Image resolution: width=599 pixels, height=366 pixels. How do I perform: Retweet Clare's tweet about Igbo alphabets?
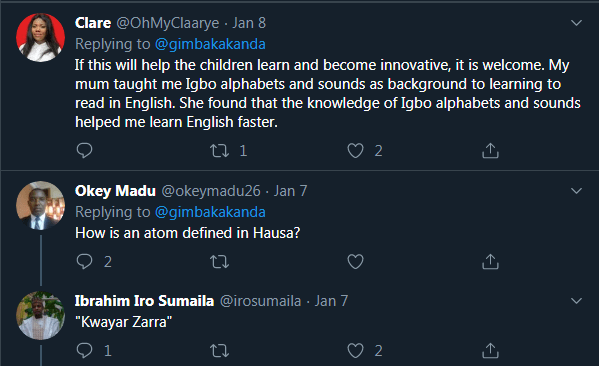coord(220,151)
